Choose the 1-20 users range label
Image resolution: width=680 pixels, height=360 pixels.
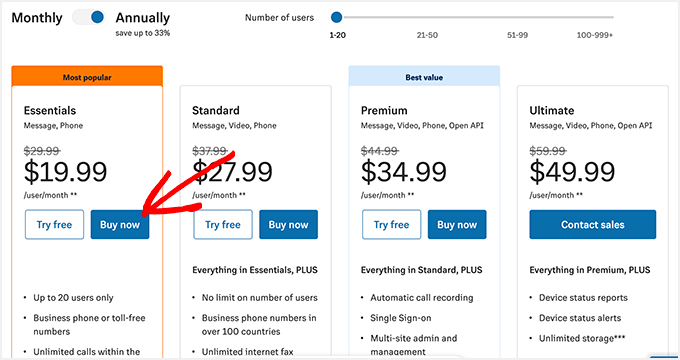[337, 35]
